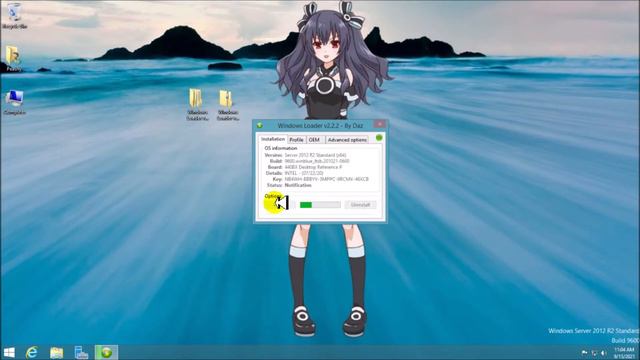The height and width of the screenshot is (360, 640).
Task: Open Server Manager from the taskbar
Action: (81, 353)
